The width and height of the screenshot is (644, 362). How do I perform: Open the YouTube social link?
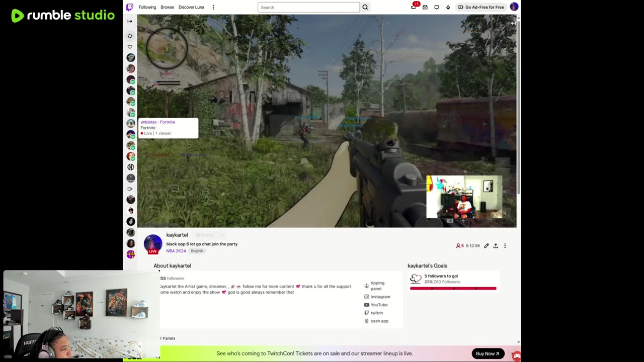[376, 305]
